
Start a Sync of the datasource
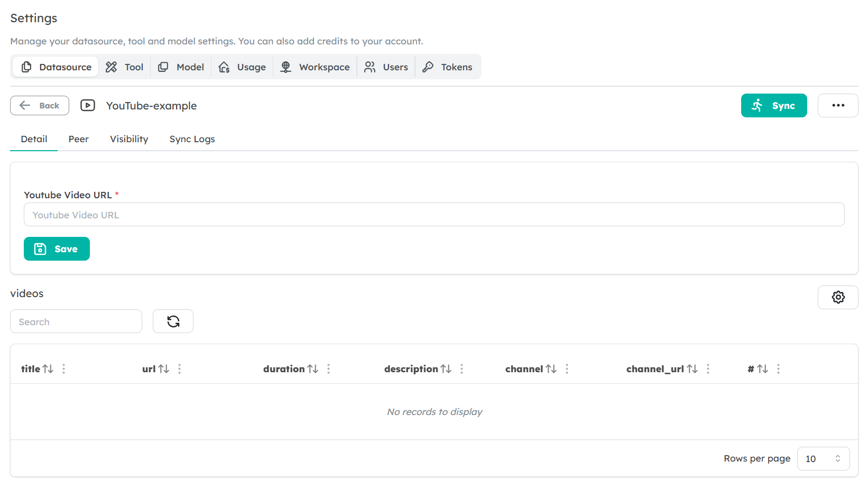[774, 105]
